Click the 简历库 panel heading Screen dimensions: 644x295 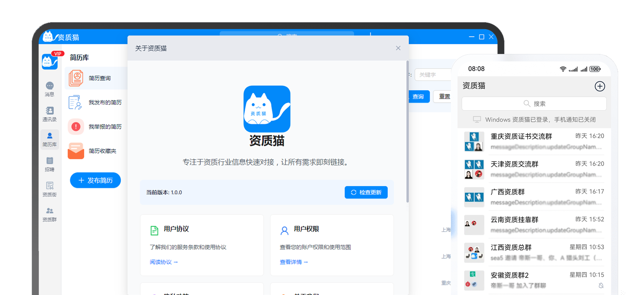point(79,57)
